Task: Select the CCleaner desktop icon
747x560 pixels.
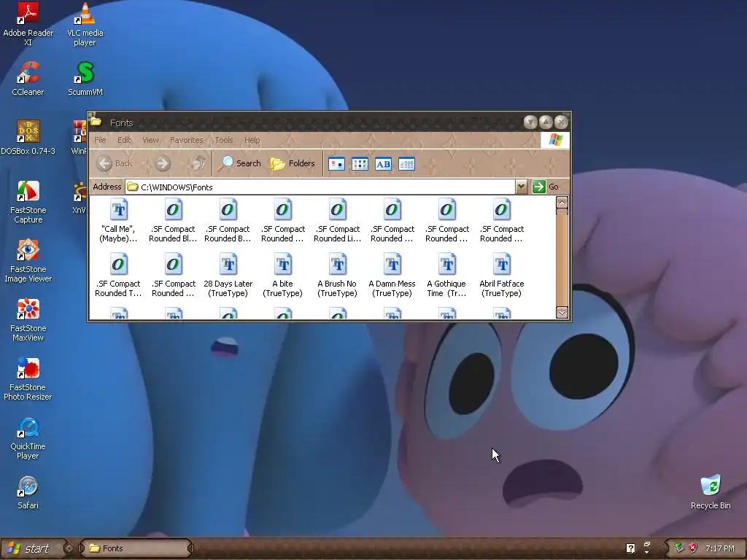Action: click(28, 79)
